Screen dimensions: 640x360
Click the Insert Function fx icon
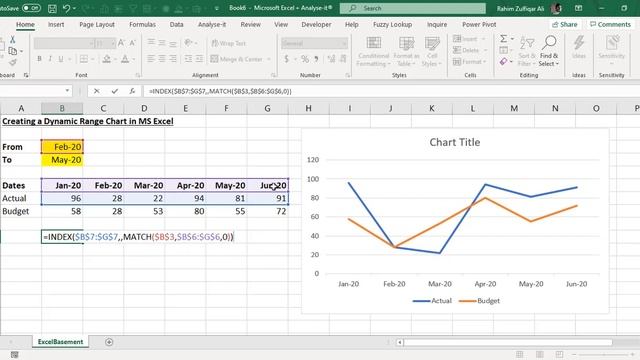point(132,91)
